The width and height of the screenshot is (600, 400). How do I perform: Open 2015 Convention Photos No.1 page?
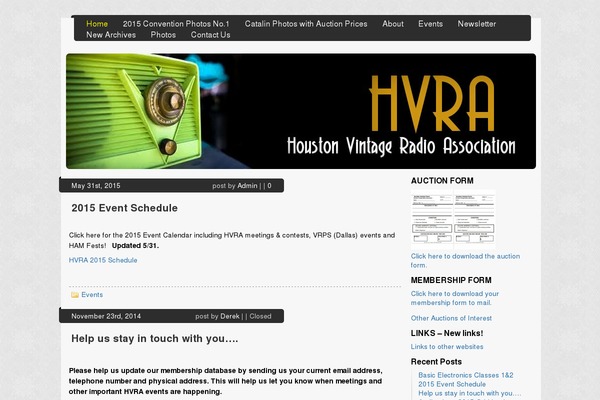pyautogui.click(x=176, y=24)
